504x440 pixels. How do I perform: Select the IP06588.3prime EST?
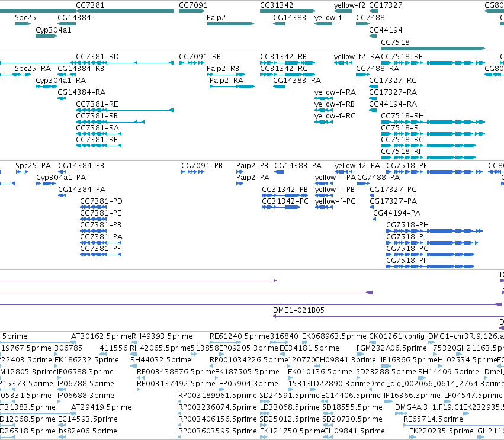tap(59, 378)
